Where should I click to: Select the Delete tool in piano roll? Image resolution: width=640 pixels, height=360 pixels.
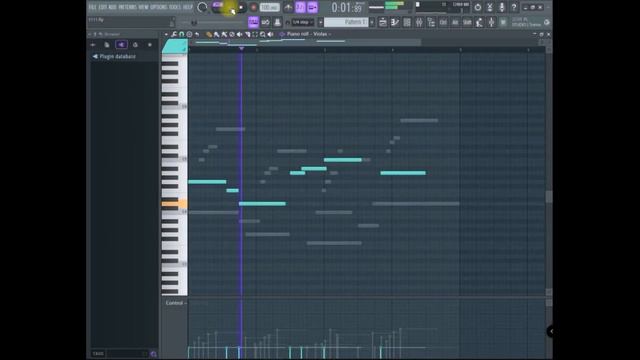point(232,34)
